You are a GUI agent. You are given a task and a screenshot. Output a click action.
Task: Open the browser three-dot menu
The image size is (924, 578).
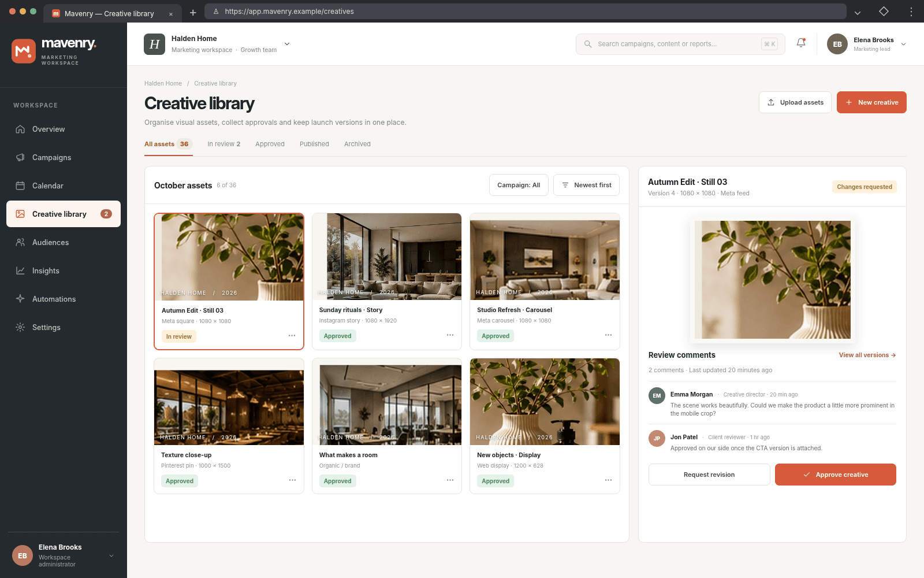point(911,12)
